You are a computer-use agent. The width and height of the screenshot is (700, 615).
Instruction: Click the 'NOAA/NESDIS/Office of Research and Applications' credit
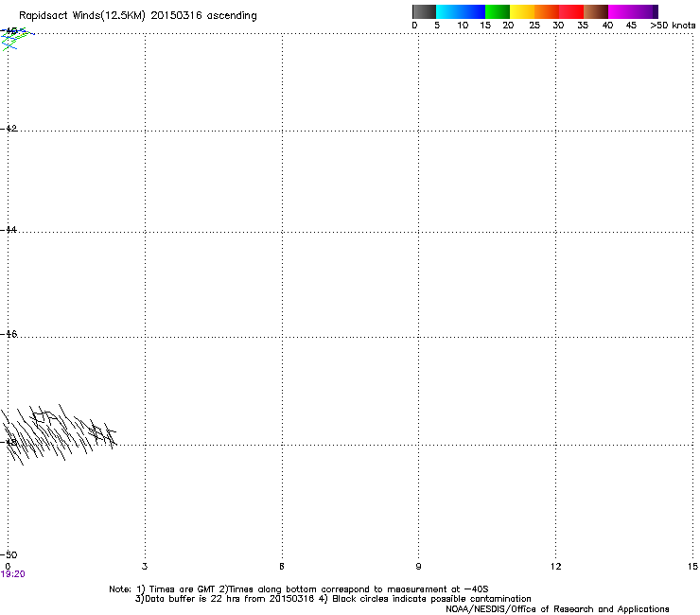(557, 609)
